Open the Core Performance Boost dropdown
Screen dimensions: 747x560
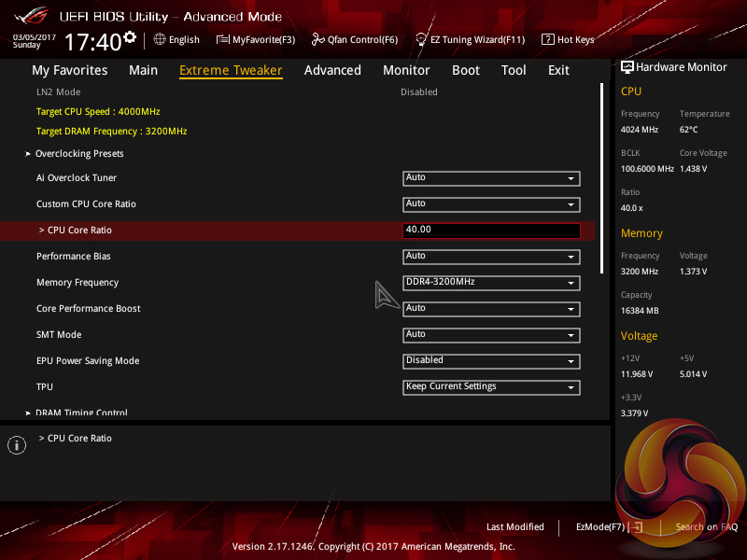(x=491, y=309)
